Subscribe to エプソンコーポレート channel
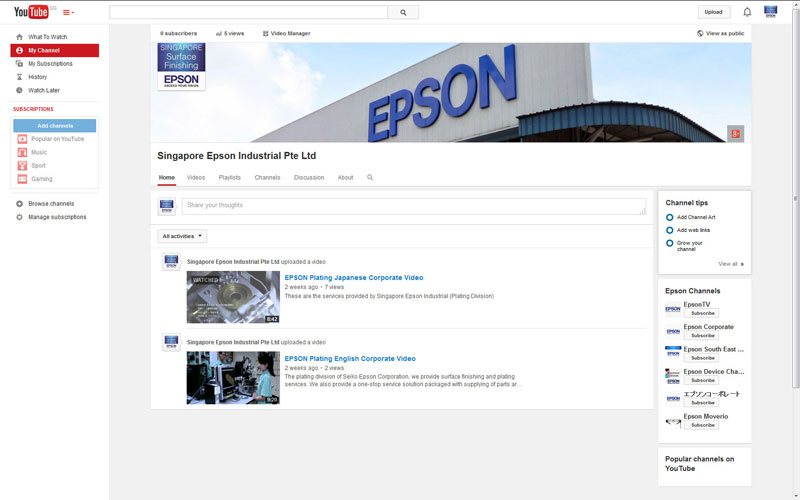The image size is (800, 500). [x=703, y=403]
